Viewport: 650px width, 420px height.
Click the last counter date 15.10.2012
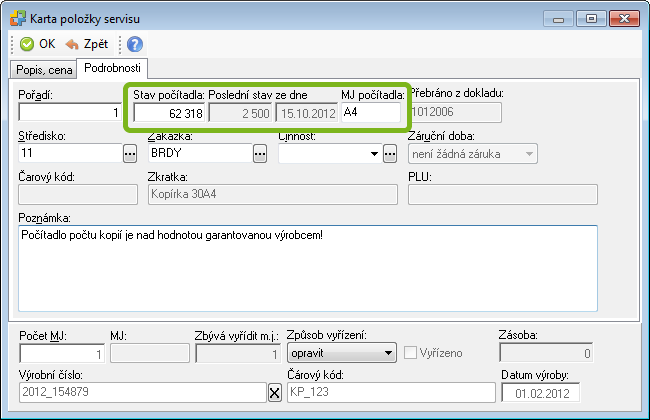307,113
